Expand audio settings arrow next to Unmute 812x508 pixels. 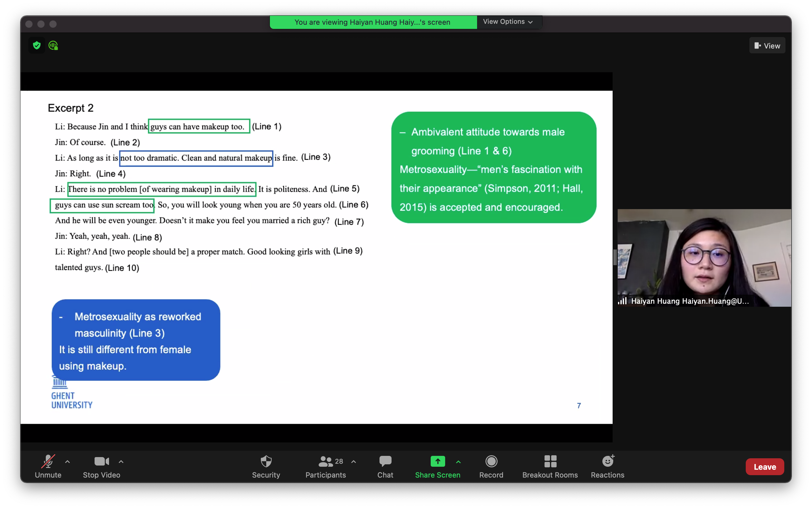pos(67,462)
